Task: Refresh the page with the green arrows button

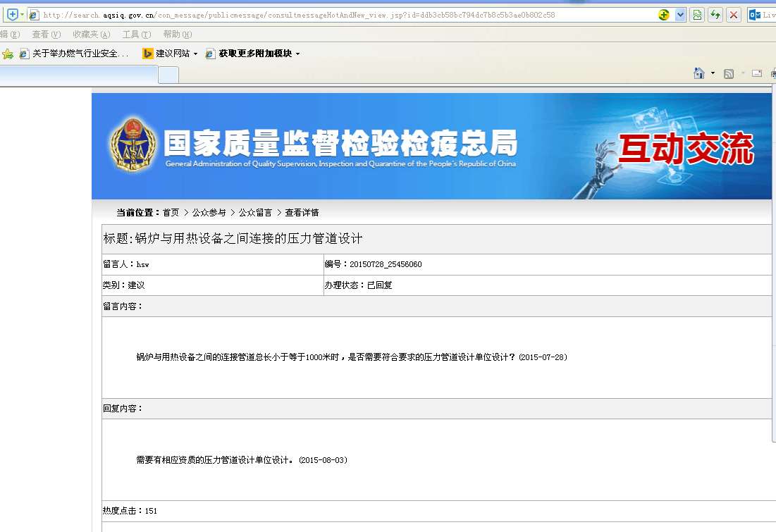Action: (715, 15)
